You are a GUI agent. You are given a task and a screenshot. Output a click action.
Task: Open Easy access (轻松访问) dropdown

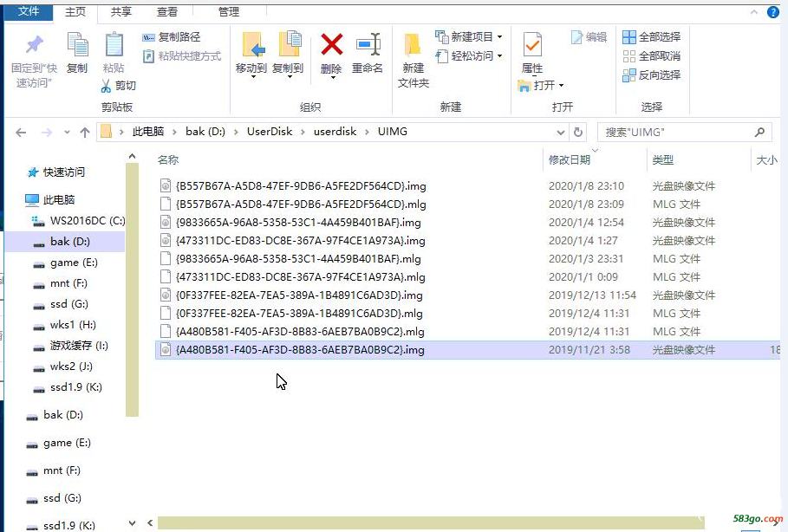(x=469, y=55)
